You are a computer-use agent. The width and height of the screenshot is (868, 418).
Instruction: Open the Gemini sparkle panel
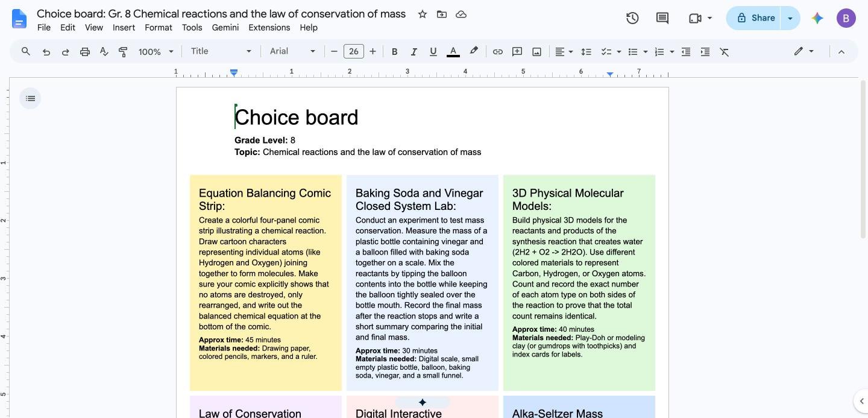coord(817,18)
